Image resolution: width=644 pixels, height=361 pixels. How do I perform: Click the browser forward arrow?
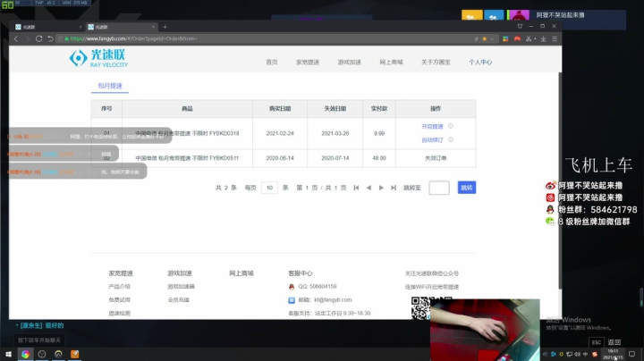(x=28, y=38)
